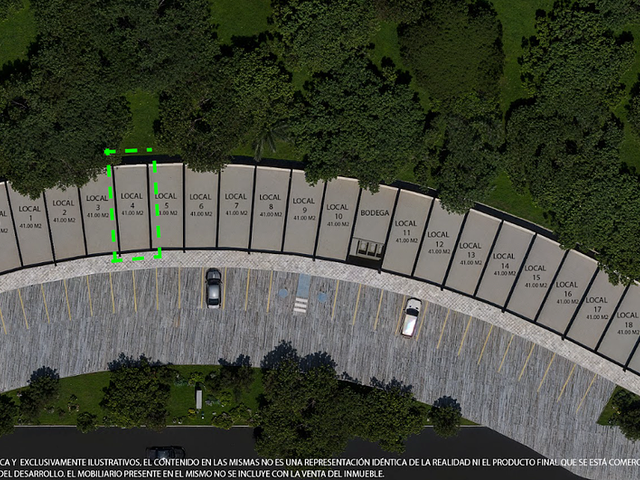
Task: Click the 41.00 M2 area under LOCAL 15
Action: (536, 285)
